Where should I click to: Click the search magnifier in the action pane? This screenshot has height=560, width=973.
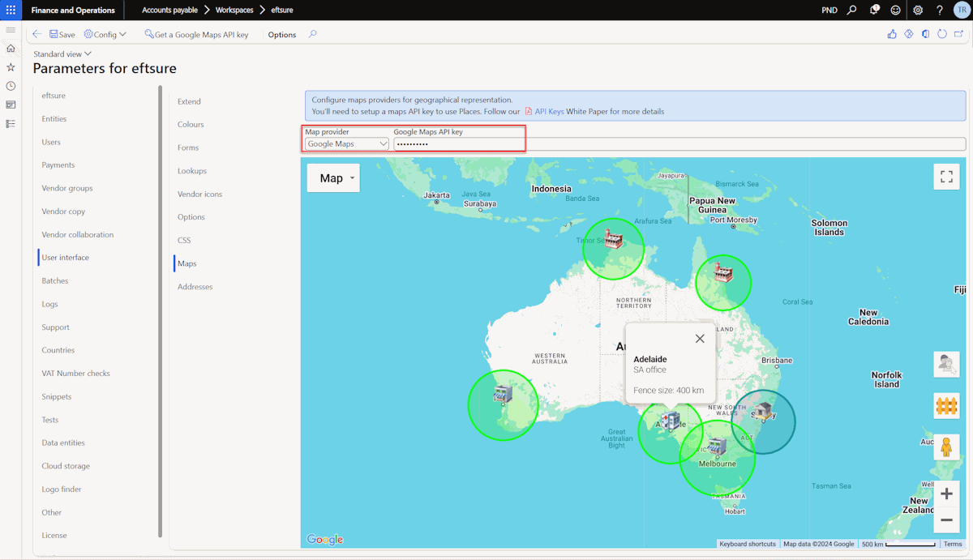313,35
